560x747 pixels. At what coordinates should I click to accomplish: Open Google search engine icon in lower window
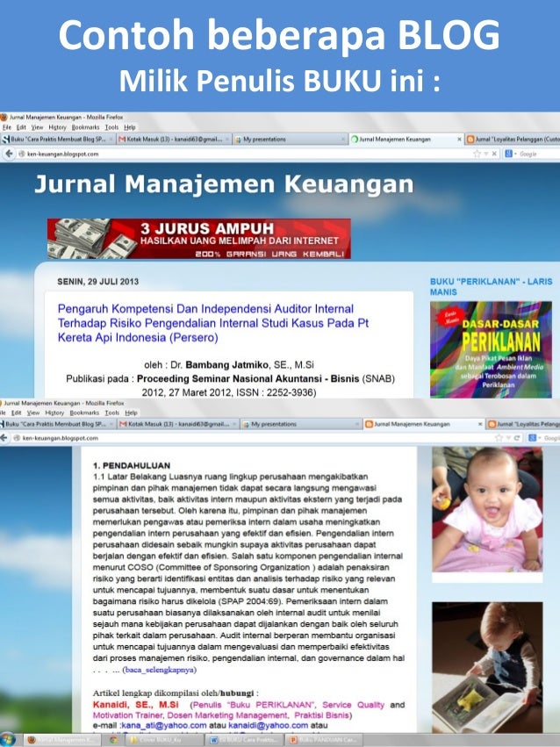coord(533,438)
